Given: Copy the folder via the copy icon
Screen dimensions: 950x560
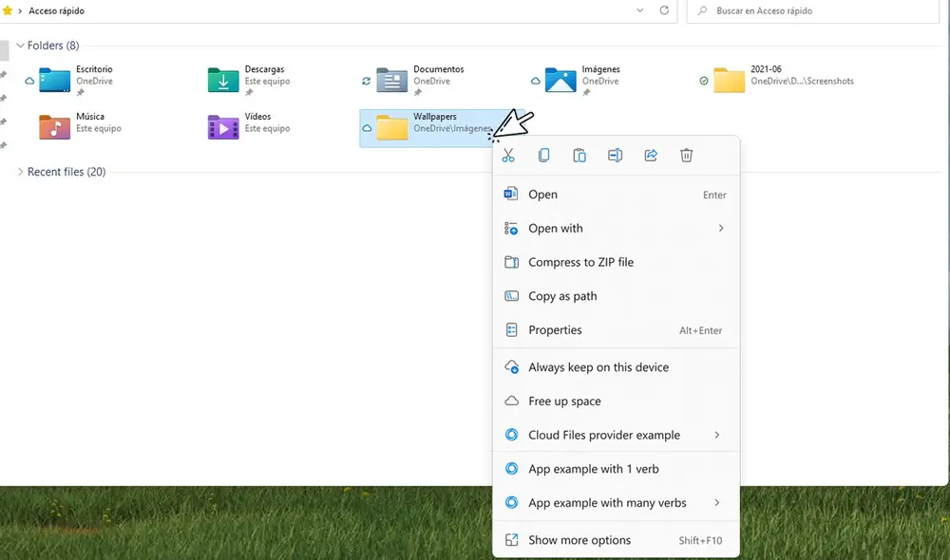Looking at the screenshot, I should coord(543,155).
